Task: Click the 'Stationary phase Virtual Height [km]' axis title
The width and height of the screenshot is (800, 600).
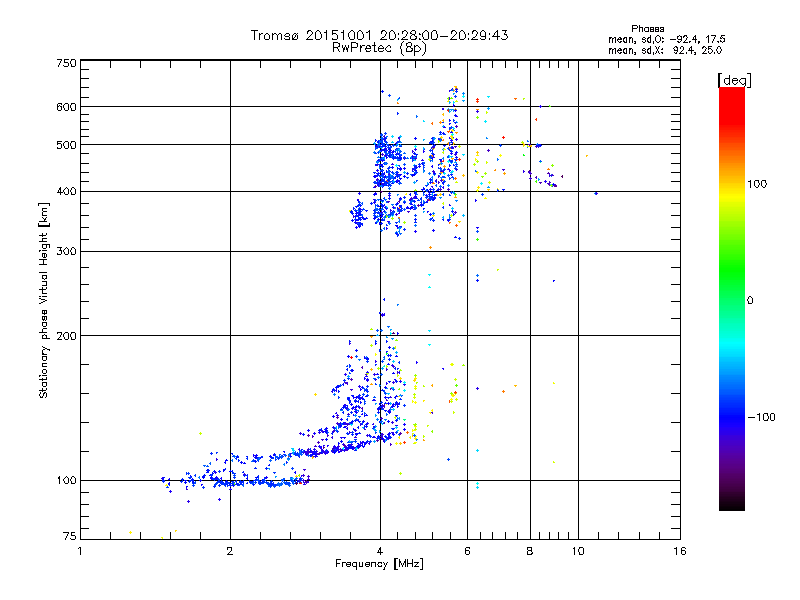Action: click(44, 301)
